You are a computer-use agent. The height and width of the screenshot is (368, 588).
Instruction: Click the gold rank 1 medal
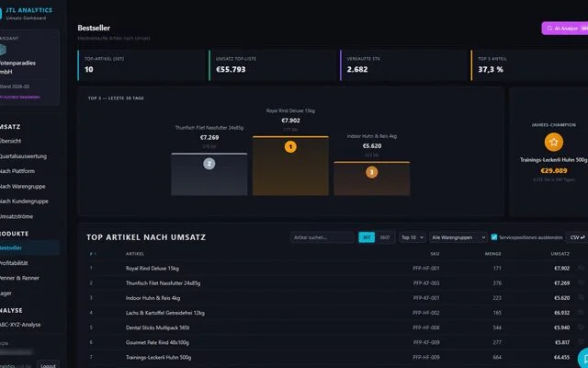click(290, 146)
